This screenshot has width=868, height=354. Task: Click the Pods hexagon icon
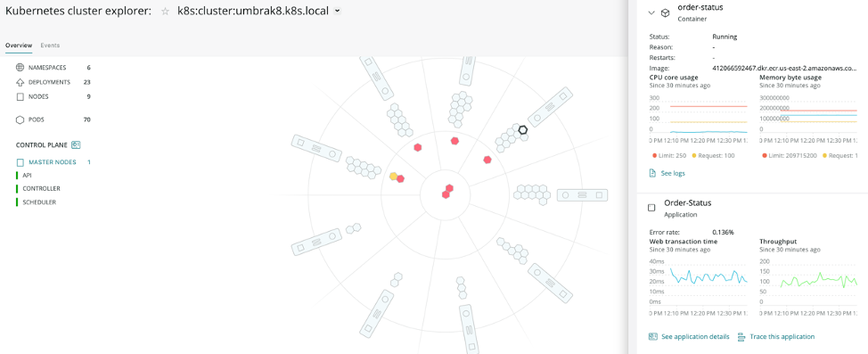[x=20, y=119]
